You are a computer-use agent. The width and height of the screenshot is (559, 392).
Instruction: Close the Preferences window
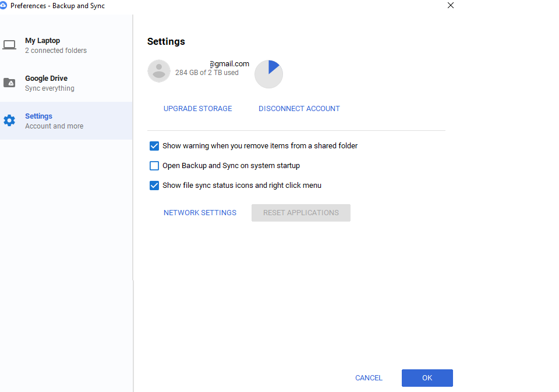coord(451,5)
